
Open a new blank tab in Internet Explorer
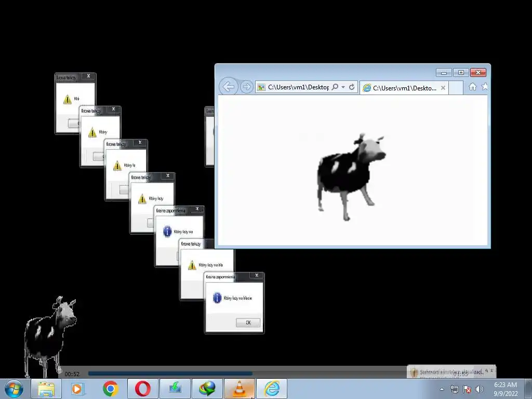(456, 88)
